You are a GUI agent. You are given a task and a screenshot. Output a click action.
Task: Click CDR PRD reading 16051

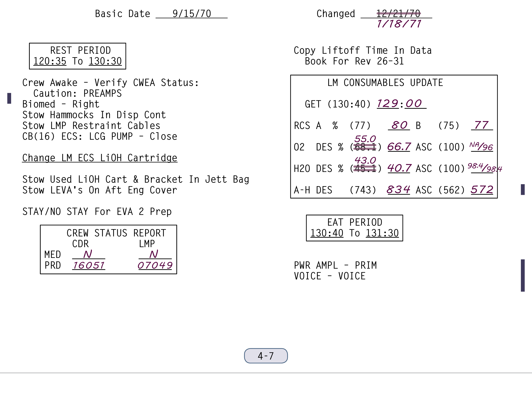click(89, 265)
